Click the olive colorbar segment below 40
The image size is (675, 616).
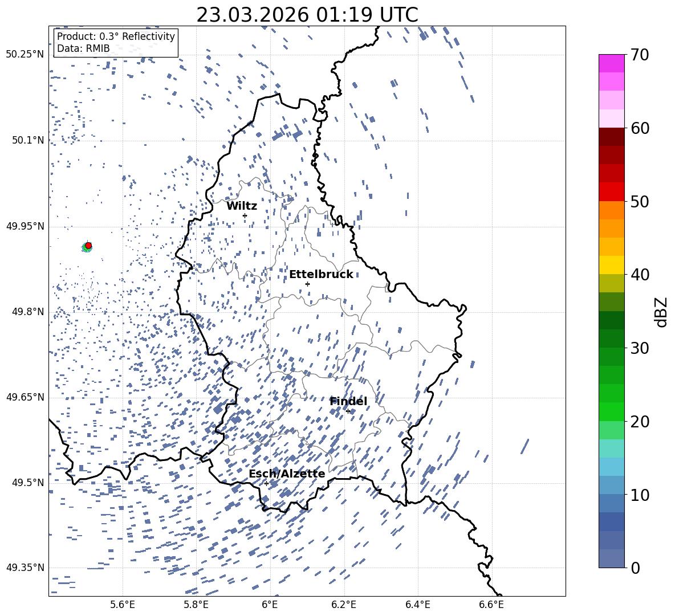[612, 283]
